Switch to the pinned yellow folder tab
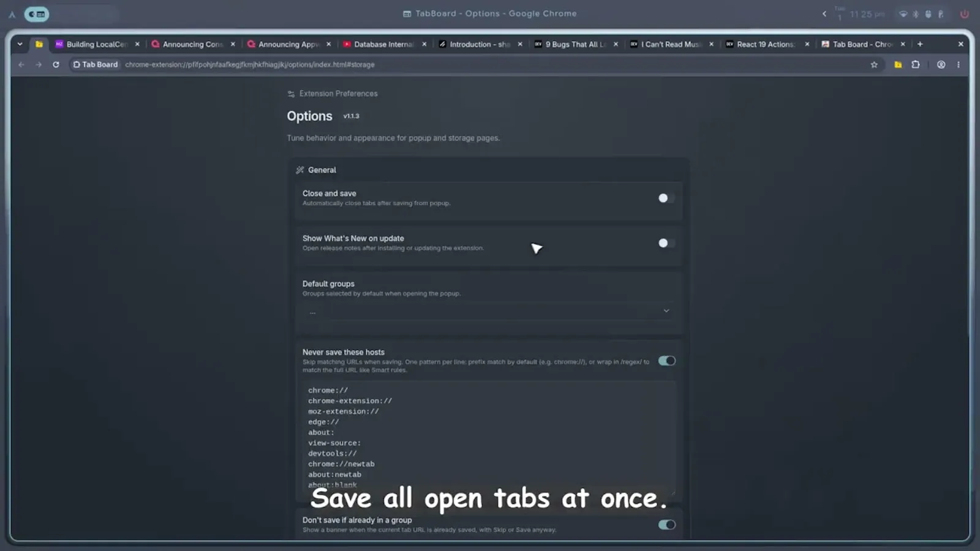 39,44
